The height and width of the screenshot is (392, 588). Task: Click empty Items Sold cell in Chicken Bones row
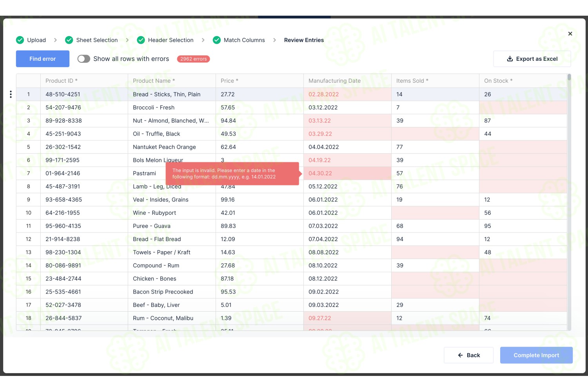[x=435, y=279]
